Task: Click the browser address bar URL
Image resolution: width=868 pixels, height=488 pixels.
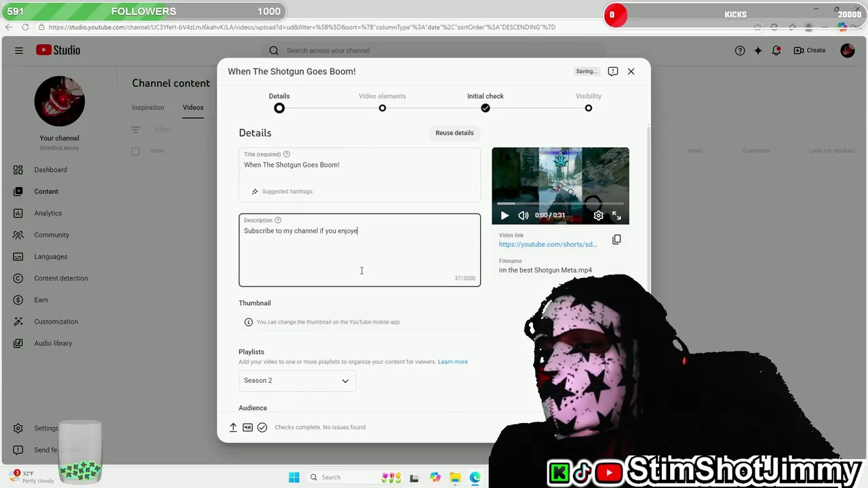Action: click(x=302, y=27)
